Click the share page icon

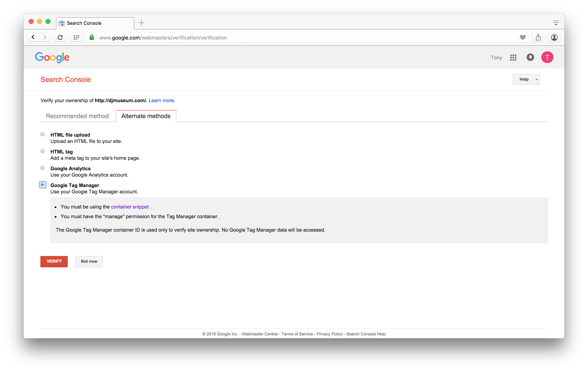[538, 37]
